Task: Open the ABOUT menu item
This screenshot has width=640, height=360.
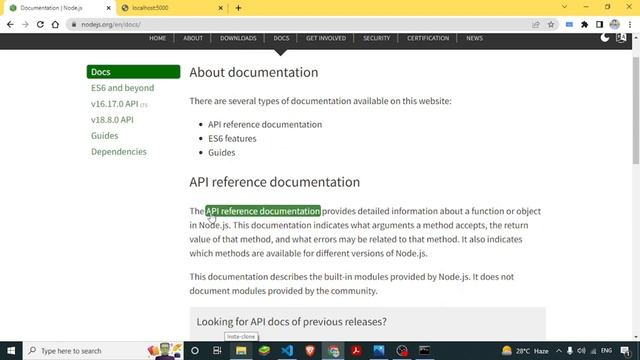Action: 193,38
